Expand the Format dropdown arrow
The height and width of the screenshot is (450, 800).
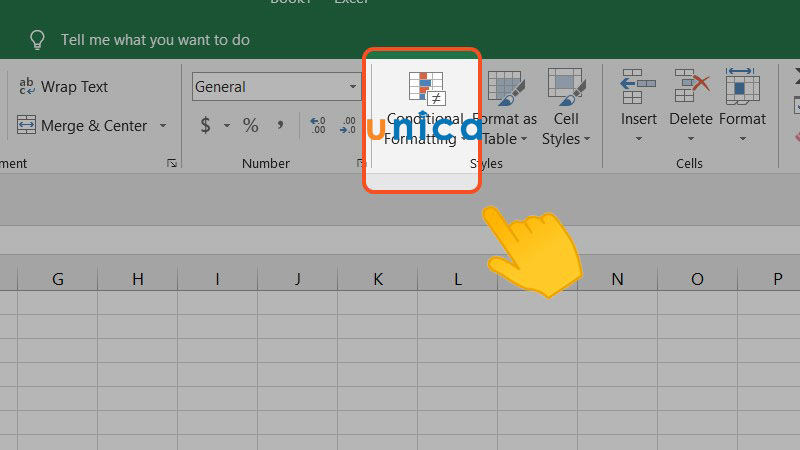click(743, 139)
